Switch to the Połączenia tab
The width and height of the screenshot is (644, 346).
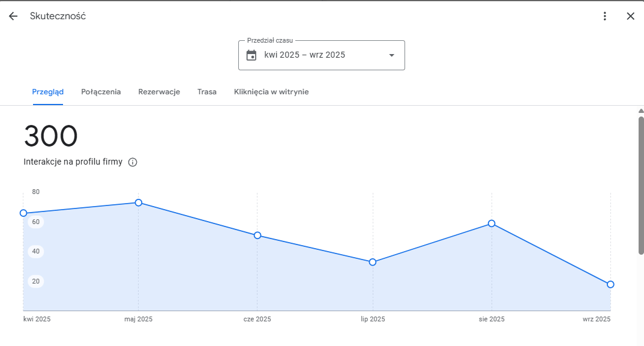101,92
